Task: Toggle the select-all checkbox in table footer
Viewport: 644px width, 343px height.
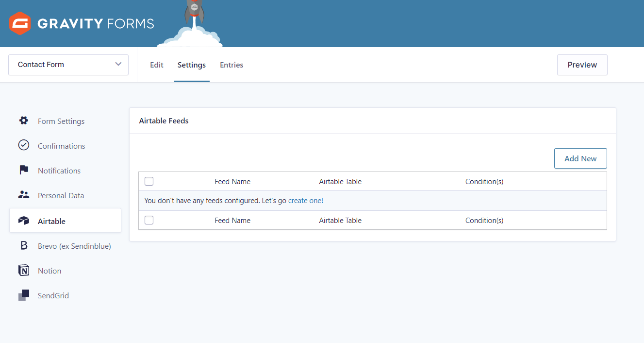Action: point(149,220)
